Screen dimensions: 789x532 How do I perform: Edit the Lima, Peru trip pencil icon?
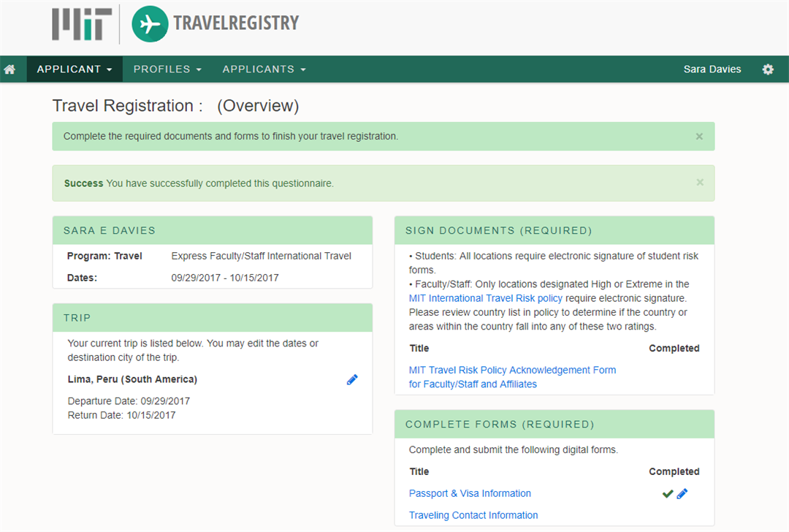352,379
